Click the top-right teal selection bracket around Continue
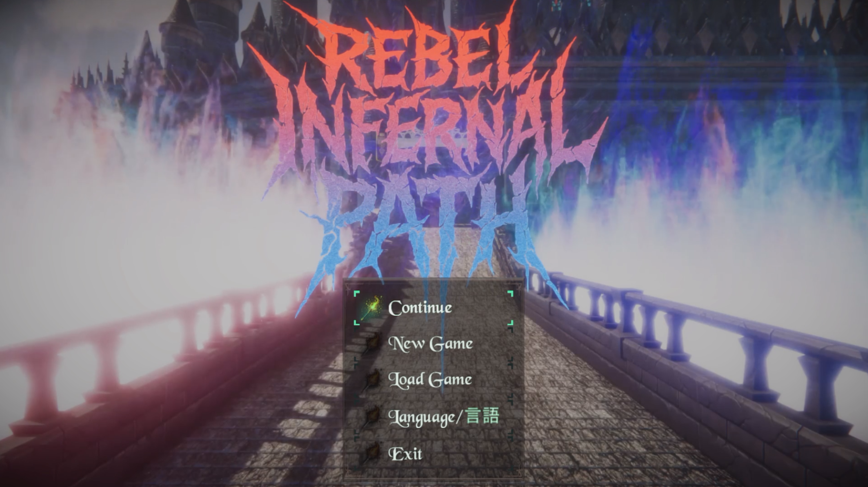This screenshot has height=487, width=868. (510, 294)
